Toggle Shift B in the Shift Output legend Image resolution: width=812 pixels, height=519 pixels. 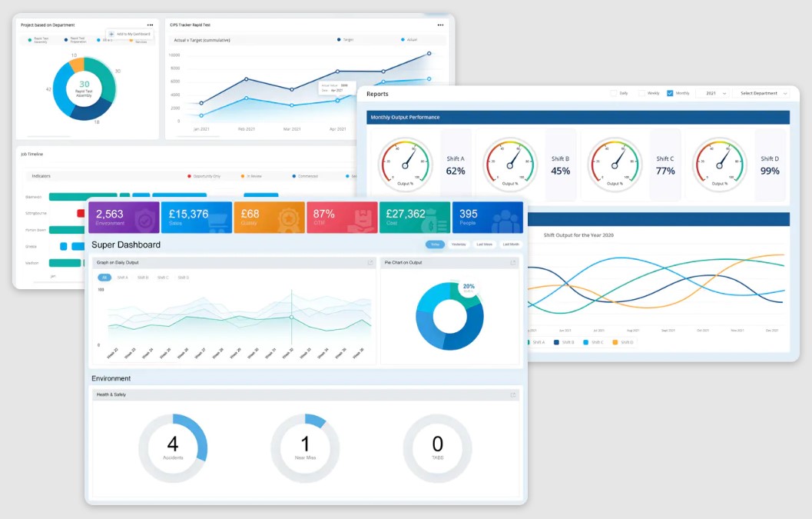(564, 342)
